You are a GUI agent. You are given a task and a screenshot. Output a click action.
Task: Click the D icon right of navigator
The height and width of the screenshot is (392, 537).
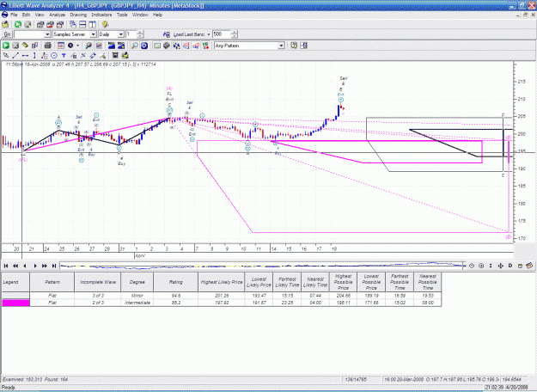[510, 266]
